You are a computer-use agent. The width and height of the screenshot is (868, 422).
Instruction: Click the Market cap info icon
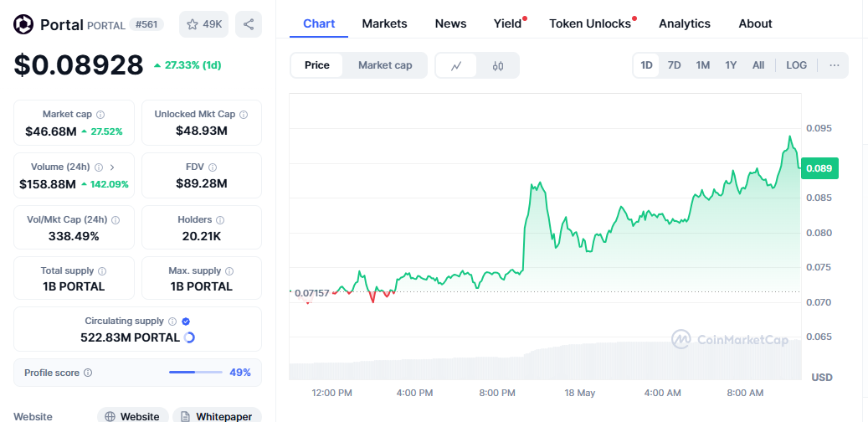100,115
